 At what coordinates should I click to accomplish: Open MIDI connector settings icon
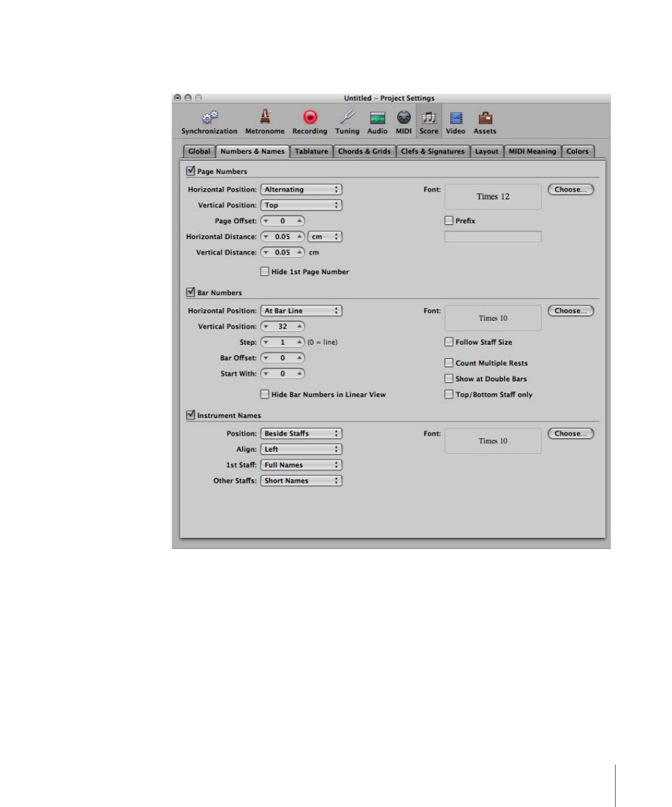404,118
